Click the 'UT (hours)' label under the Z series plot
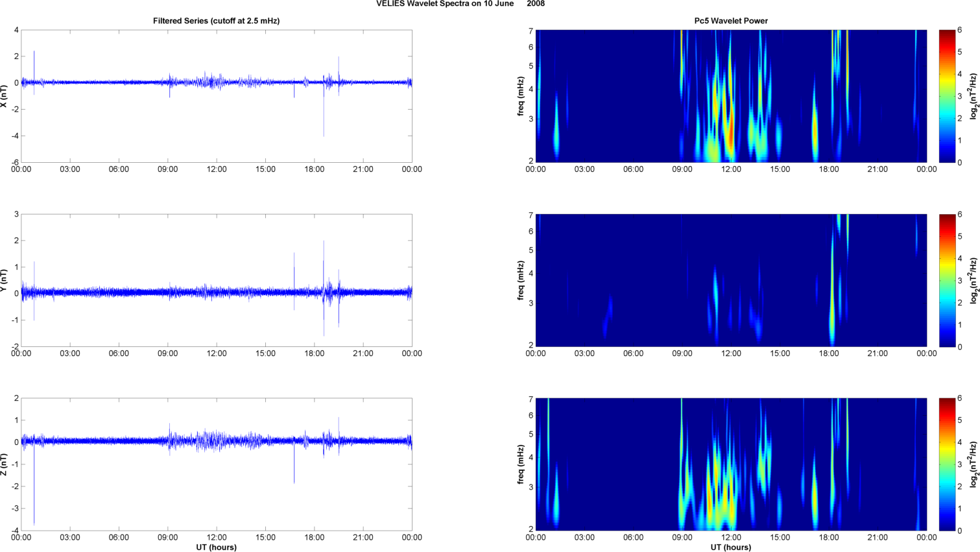 click(217, 547)
